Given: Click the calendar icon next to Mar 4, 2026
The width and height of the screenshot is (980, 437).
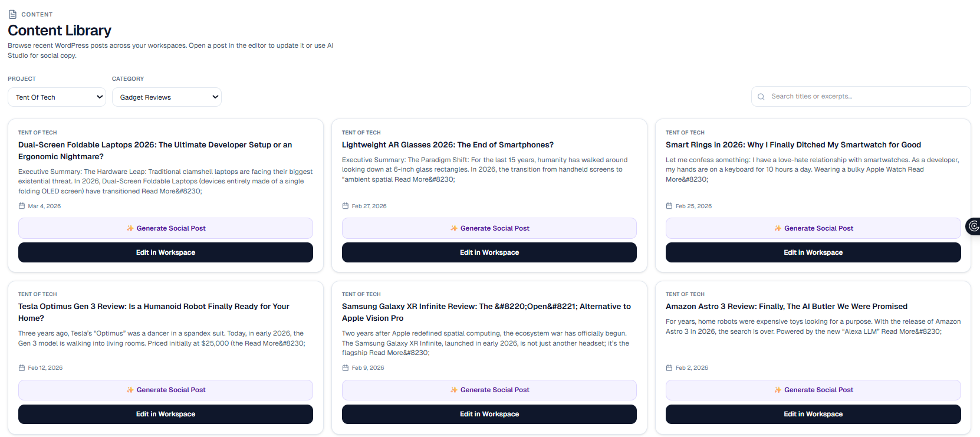Looking at the screenshot, I should coord(22,206).
